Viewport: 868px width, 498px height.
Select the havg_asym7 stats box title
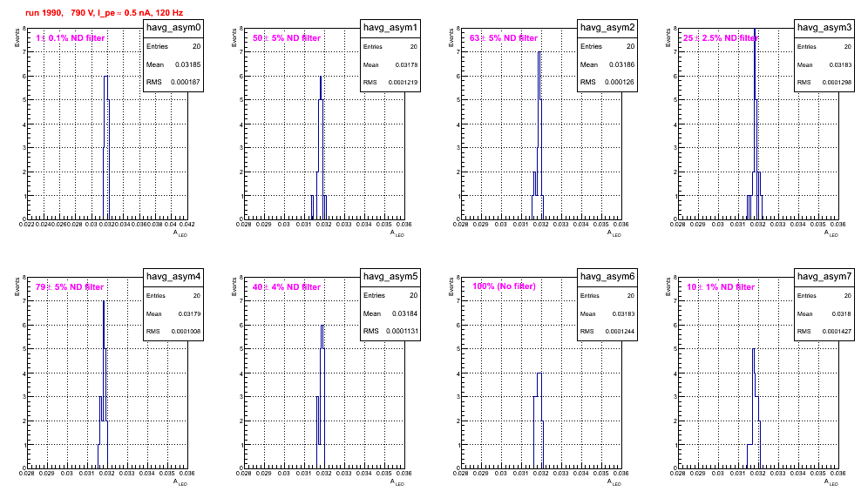tap(824, 277)
